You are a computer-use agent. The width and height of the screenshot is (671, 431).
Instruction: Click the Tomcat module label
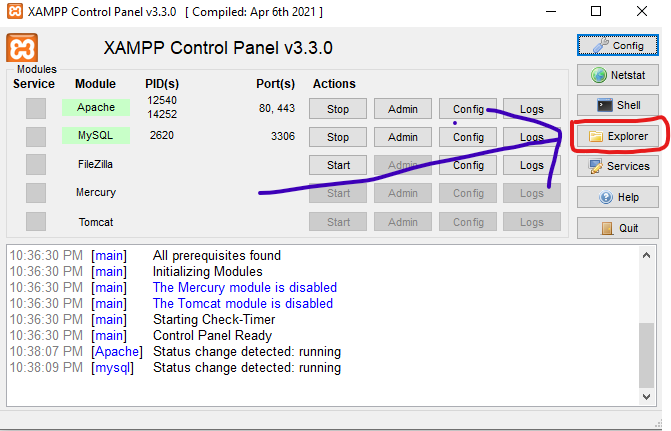96,222
